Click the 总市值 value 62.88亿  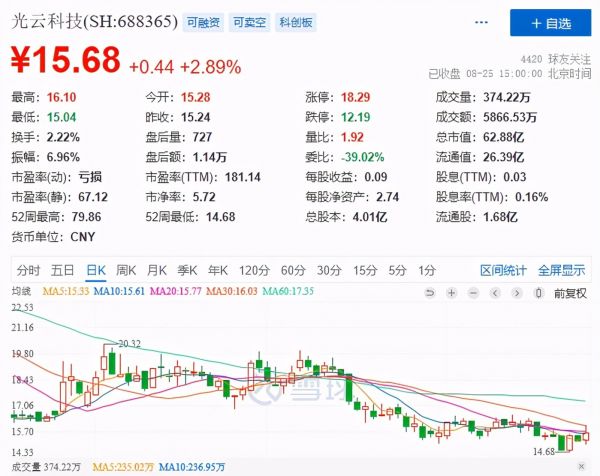(x=504, y=137)
